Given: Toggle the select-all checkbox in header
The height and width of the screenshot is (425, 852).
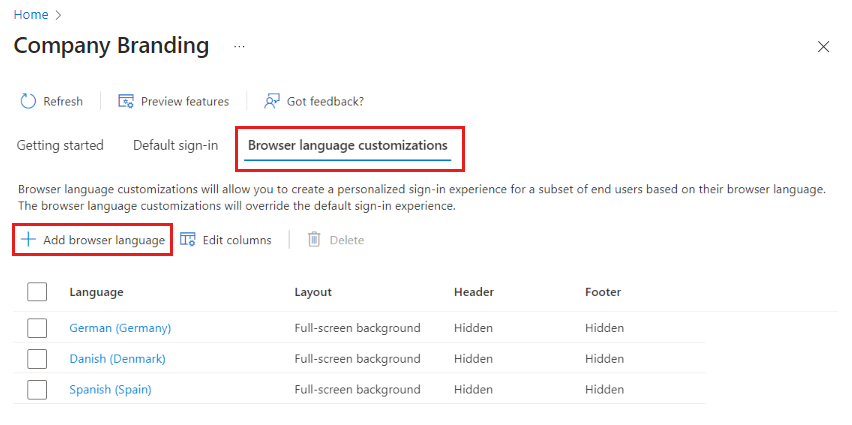Looking at the screenshot, I should (37, 292).
